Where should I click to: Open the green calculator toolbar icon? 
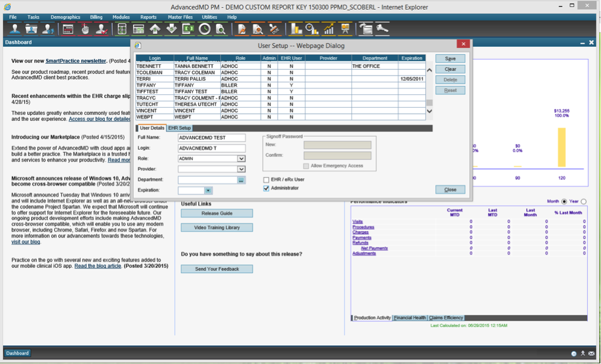[122, 29]
